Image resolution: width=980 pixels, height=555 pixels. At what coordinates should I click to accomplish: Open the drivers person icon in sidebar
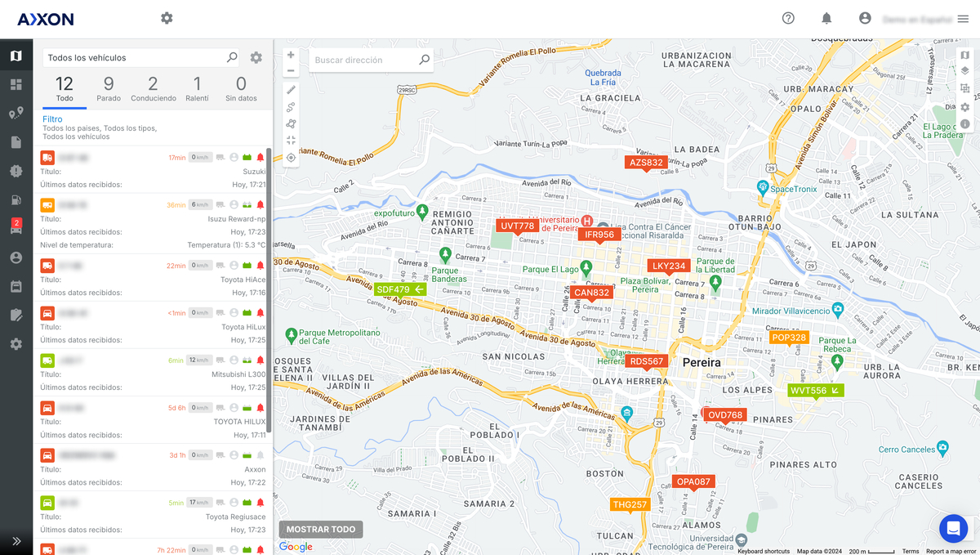16,257
